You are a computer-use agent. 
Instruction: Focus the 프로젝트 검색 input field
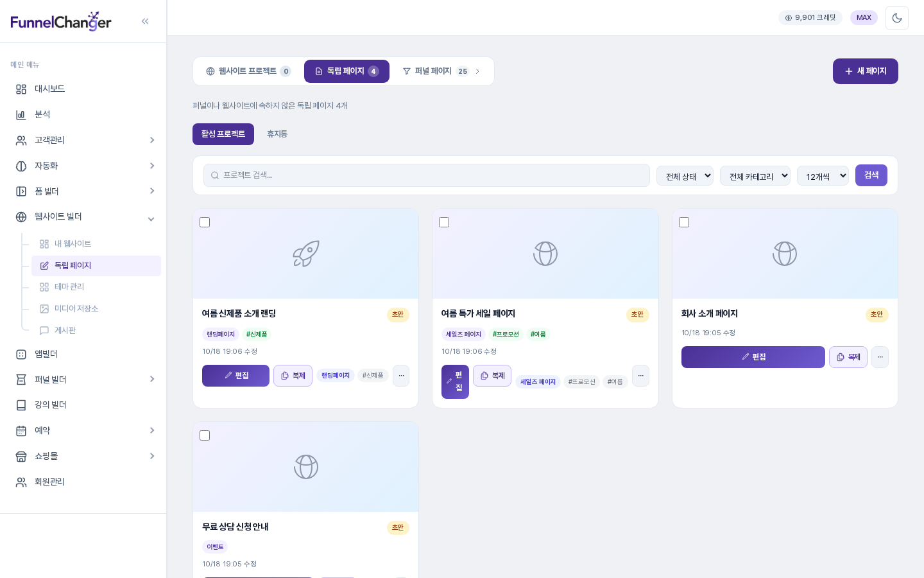(427, 175)
